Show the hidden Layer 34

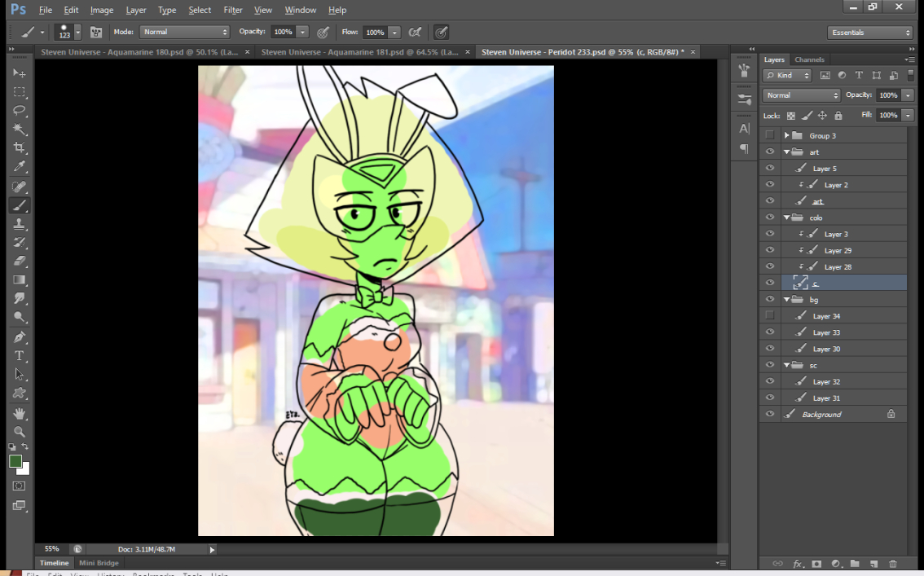[769, 315]
